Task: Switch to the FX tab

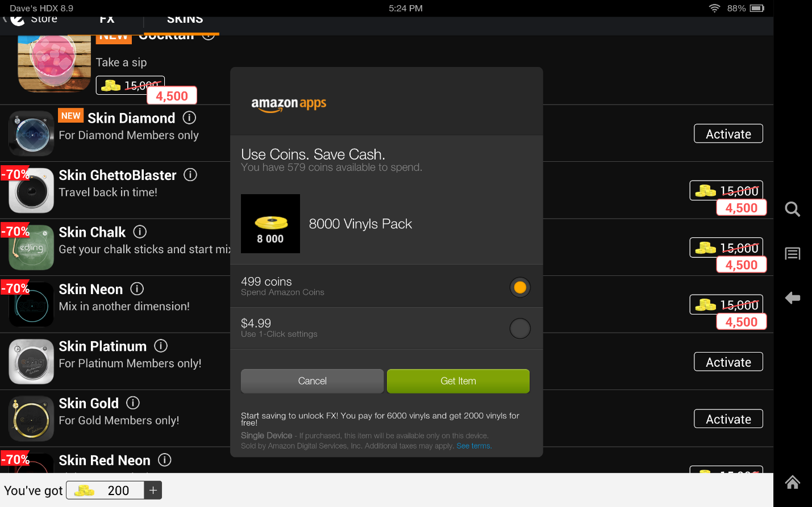Action: 107,20
